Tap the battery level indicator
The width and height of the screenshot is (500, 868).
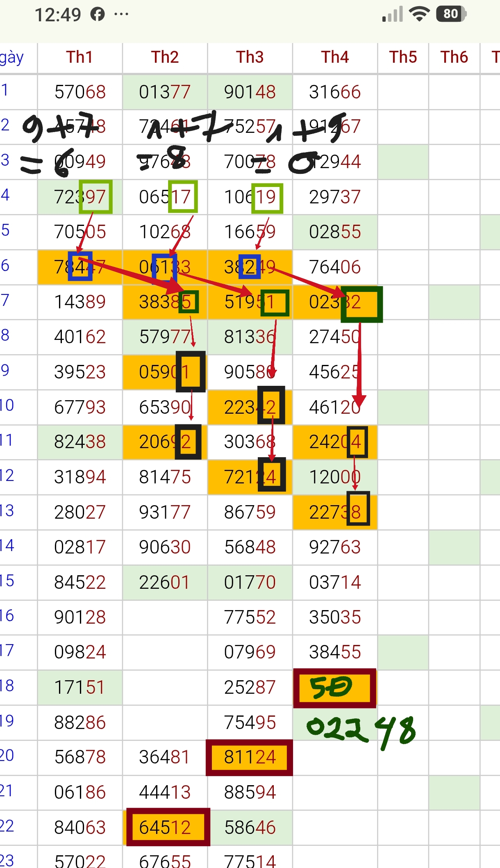pos(451,14)
